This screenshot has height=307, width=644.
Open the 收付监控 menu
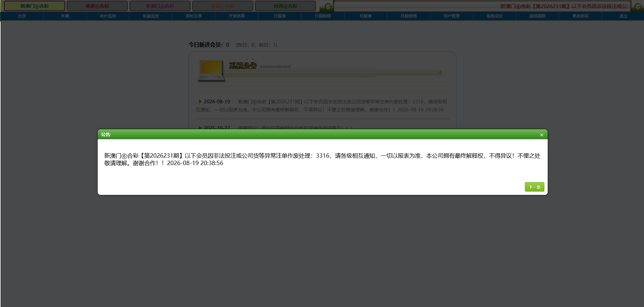point(108,16)
